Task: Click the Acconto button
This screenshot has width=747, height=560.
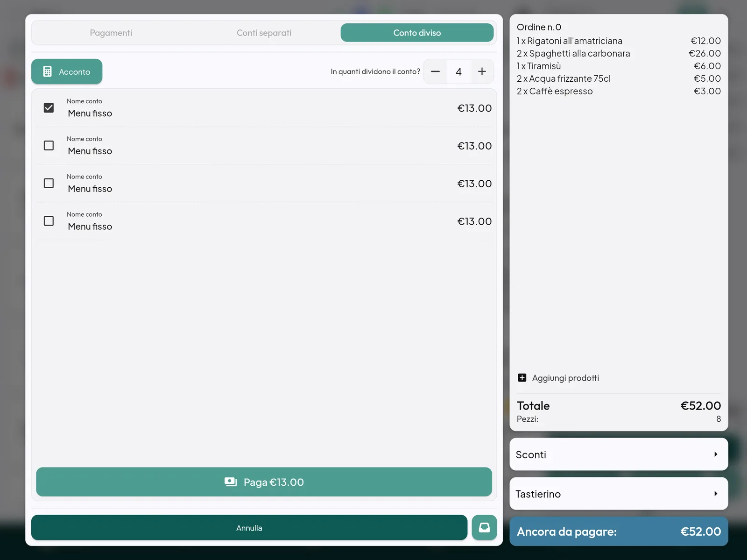Action: 67,71
